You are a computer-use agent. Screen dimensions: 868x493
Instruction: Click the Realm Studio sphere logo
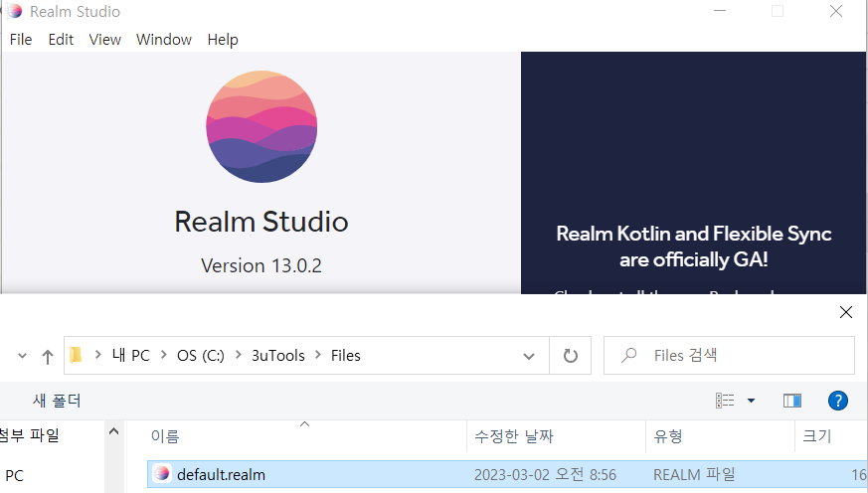[261, 126]
